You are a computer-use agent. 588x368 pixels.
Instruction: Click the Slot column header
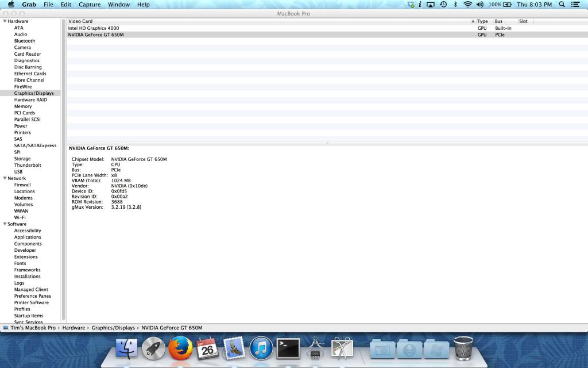pos(523,21)
